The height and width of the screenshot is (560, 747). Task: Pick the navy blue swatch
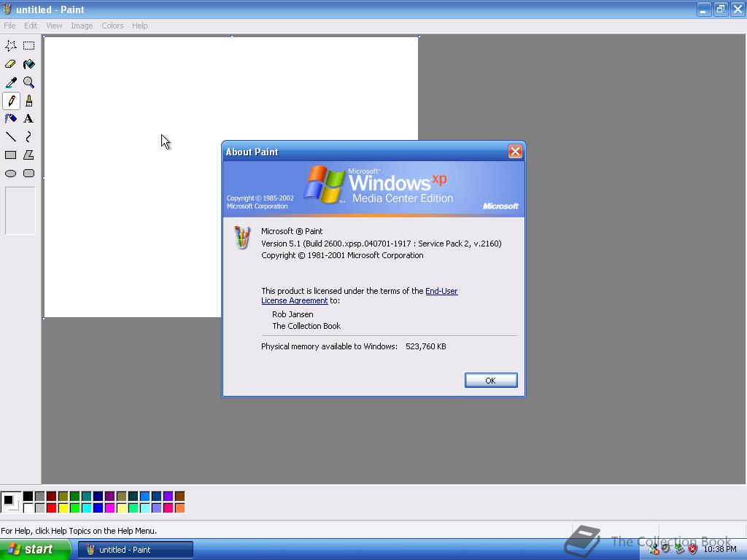click(x=98, y=497)
